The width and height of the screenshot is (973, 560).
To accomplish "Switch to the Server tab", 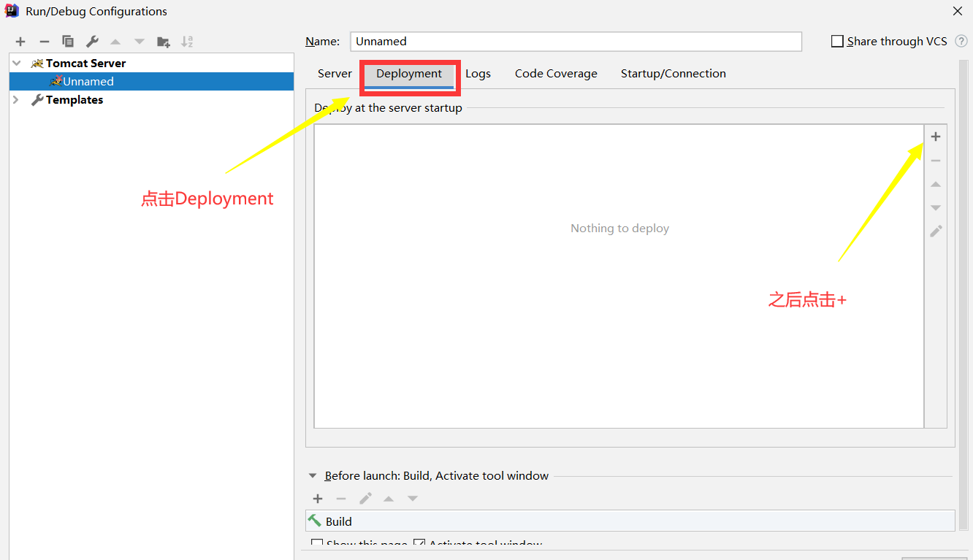I will click(335, 74).
